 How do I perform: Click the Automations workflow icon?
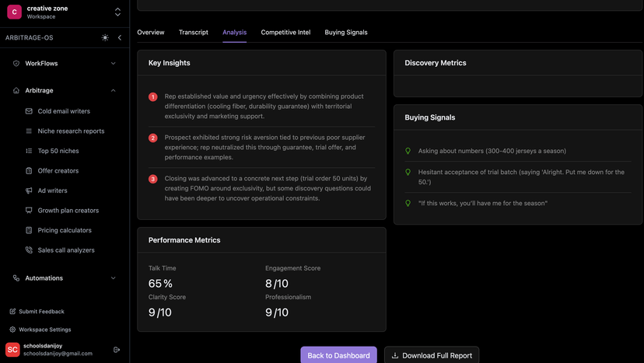coord(16,278)
